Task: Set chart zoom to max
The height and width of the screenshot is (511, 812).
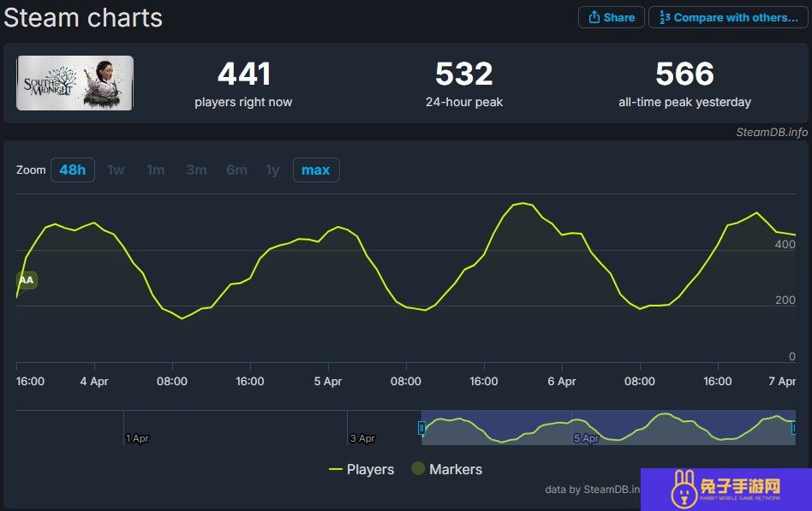Action: point(316,169)
